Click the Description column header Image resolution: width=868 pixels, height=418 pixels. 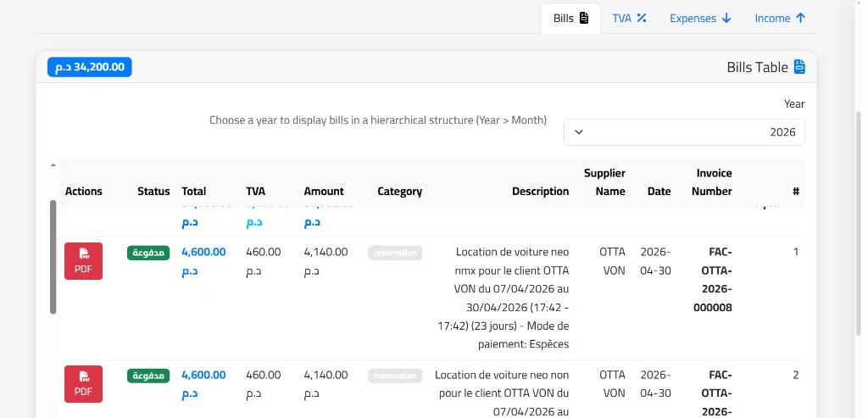[540, 191]
